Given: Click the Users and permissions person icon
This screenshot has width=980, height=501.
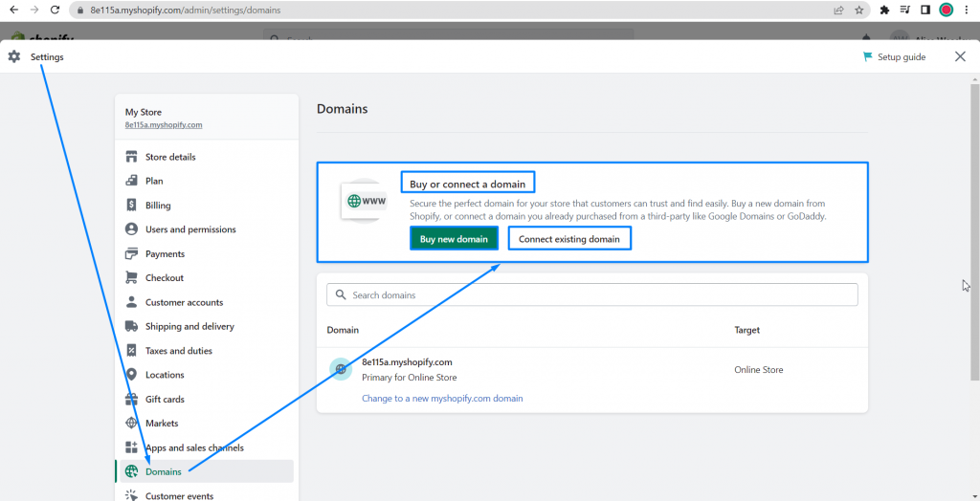Looking at the screenshot, I should 131,229.
